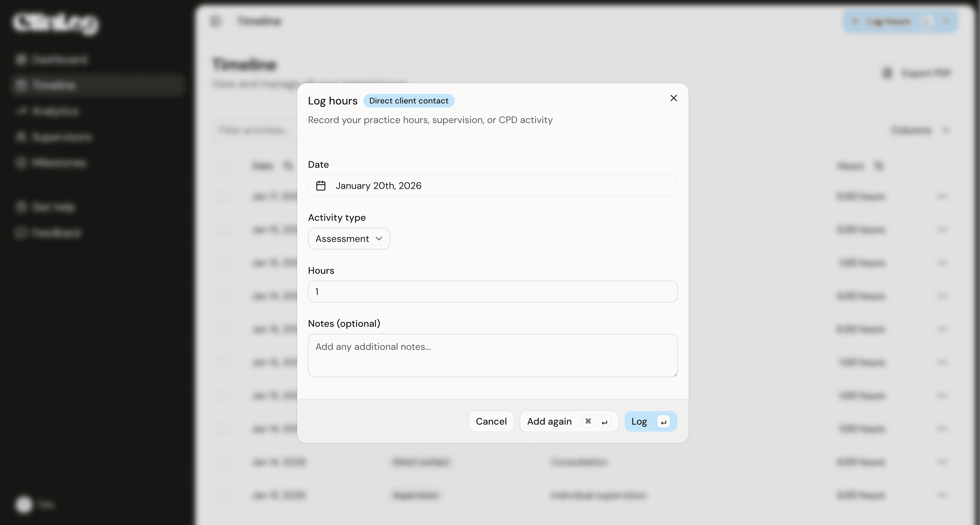Viewport: 980px width, 525px height.
Task: Click into the Notes textarea
Action: pyautogui.click(x=492, y=355)
